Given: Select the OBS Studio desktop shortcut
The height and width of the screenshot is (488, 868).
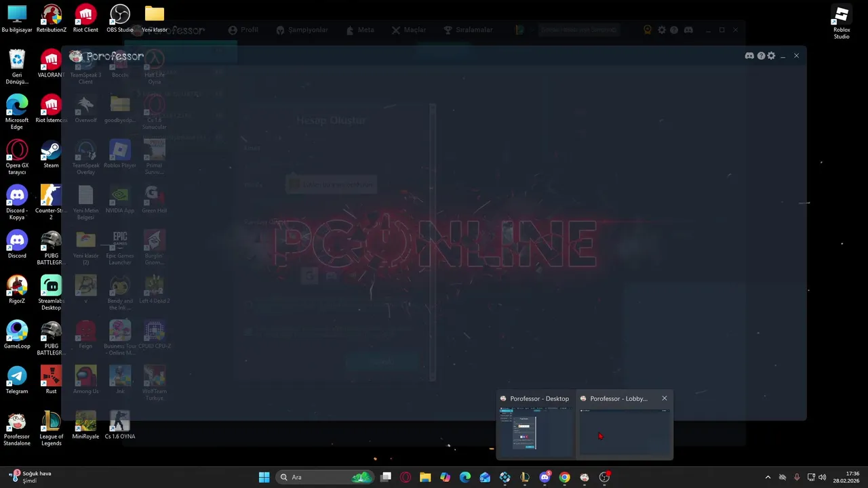Looking at the screenshot, I should coord(120,19).
